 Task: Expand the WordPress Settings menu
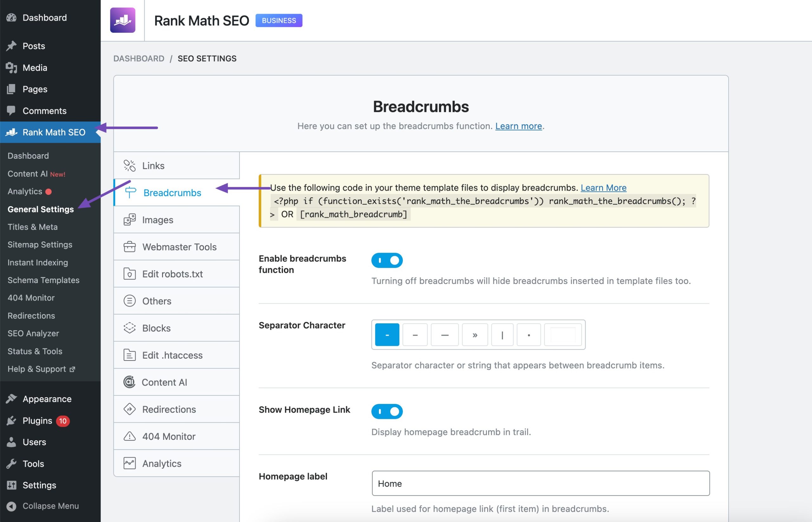point(39,485)
